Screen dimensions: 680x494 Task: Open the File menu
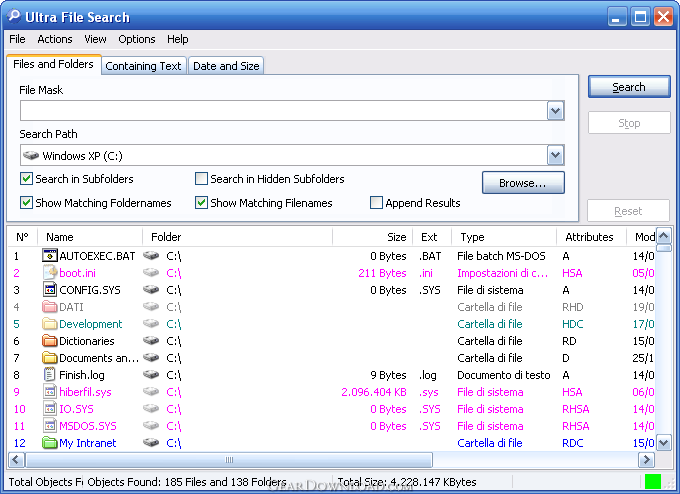pos(17,39)
